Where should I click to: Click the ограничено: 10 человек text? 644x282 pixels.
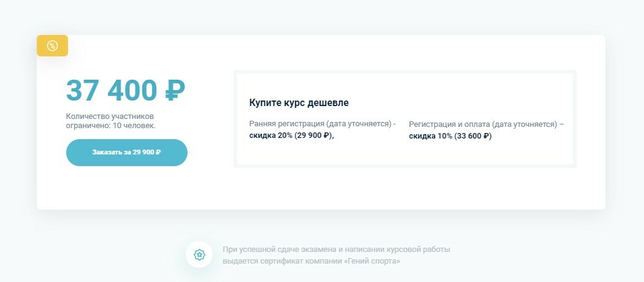pyautogui.click(x=111, y=126)
